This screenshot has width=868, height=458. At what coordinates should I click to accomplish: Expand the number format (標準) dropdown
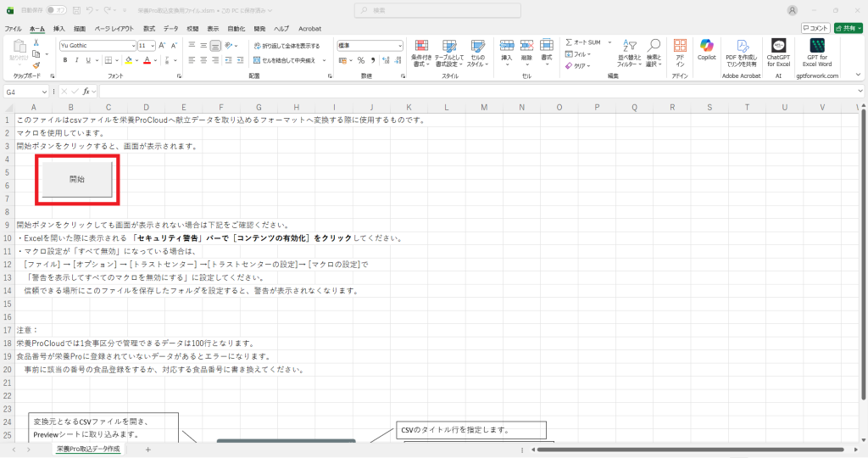tap(400, 46)
